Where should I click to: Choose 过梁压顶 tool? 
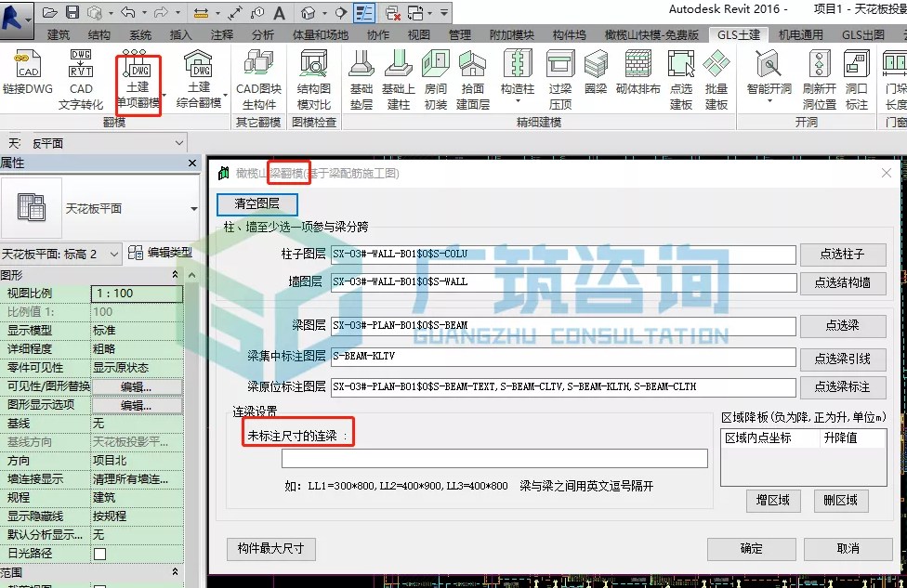560,80
